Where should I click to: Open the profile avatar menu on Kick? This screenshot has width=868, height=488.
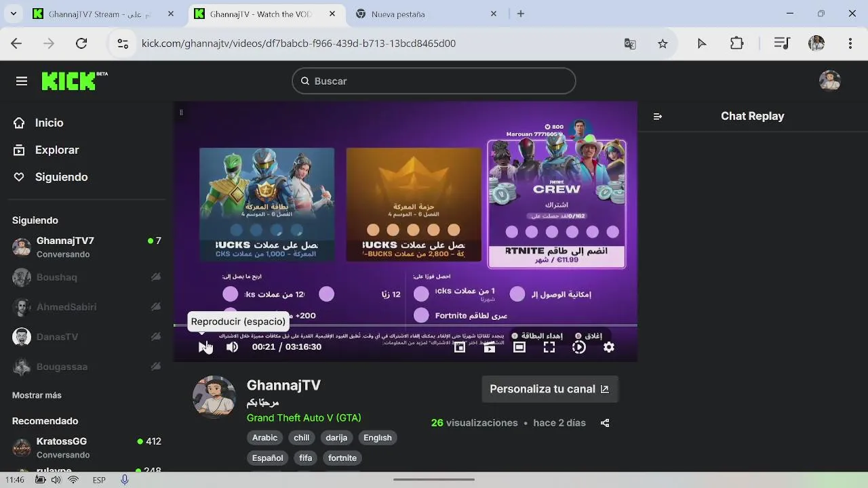coord(830,81)
